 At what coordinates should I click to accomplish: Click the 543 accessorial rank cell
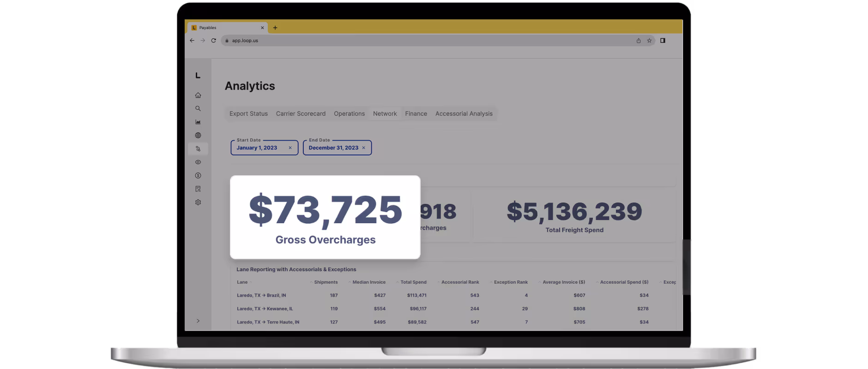pyautogui.click(x=475, y=296)
